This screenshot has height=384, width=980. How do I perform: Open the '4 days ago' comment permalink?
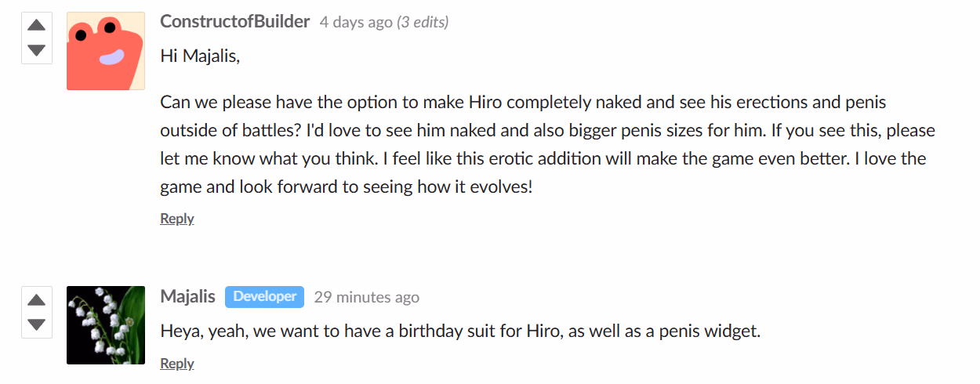coord(356,22)
